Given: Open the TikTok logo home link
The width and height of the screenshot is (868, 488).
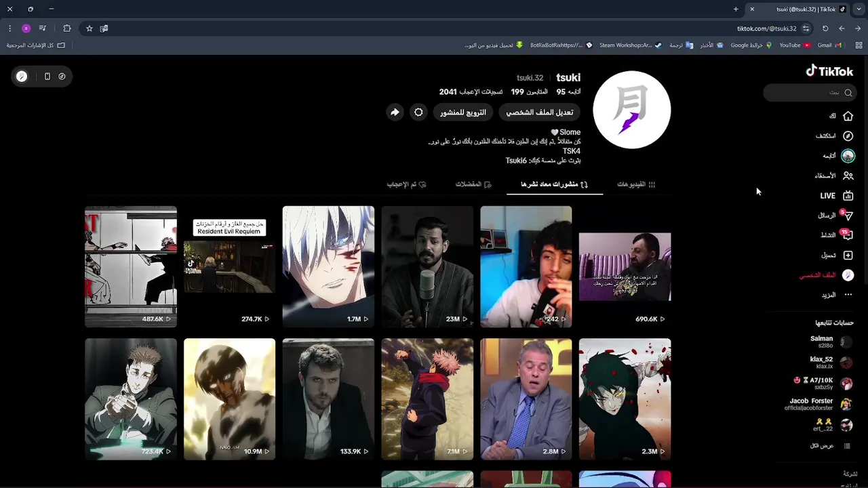Looking at the screenshot, I should point(829,71).
